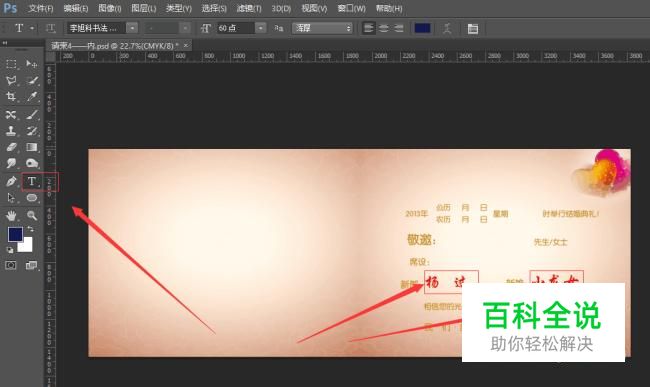Select the Gradient tool
The image size is (650, 387).
pyautogui.click(x=32, y=147)
